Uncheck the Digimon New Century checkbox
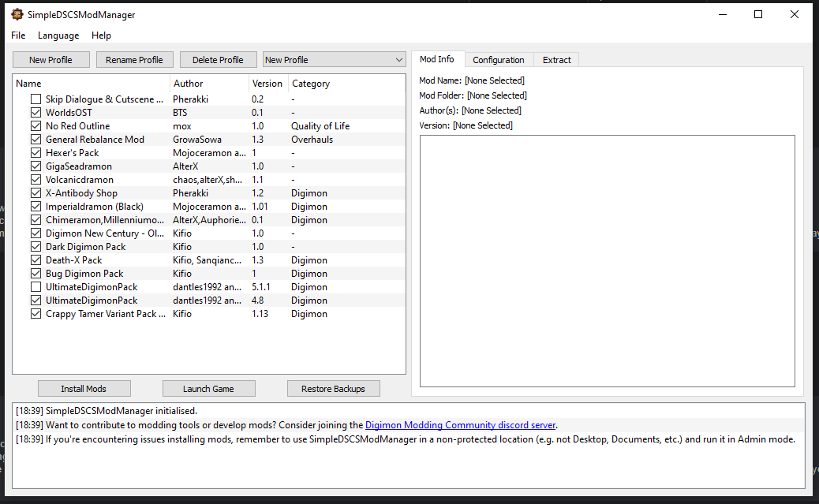Screen dimensions: 819x504 36,233
